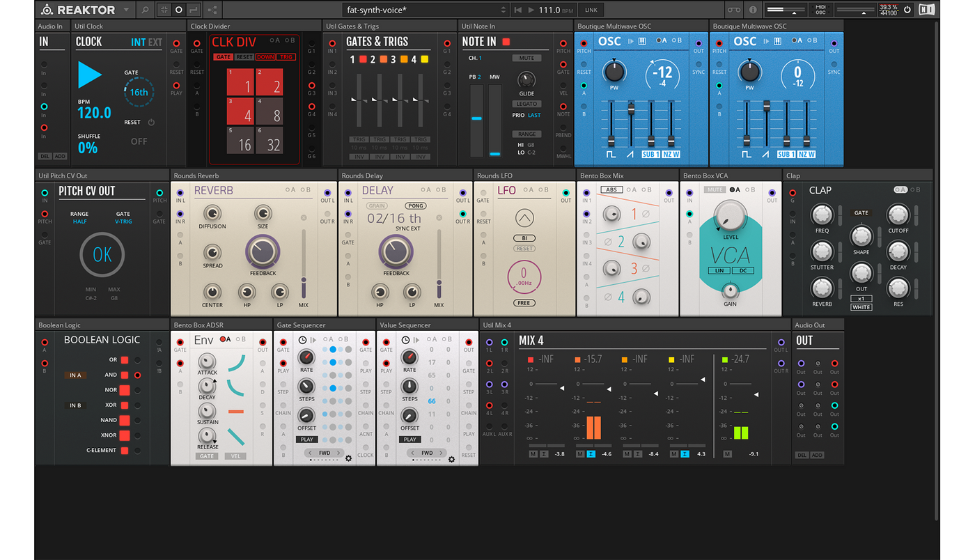Click the saw wave icon on second OSC
This screenshot has width=975, height=560.
(767, 153)
